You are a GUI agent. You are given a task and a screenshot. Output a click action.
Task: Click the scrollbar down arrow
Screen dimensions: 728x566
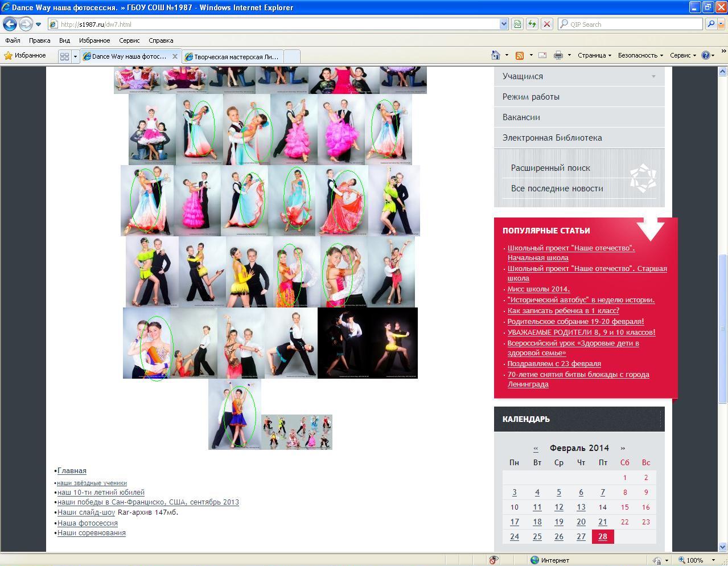tap(722, 547)
